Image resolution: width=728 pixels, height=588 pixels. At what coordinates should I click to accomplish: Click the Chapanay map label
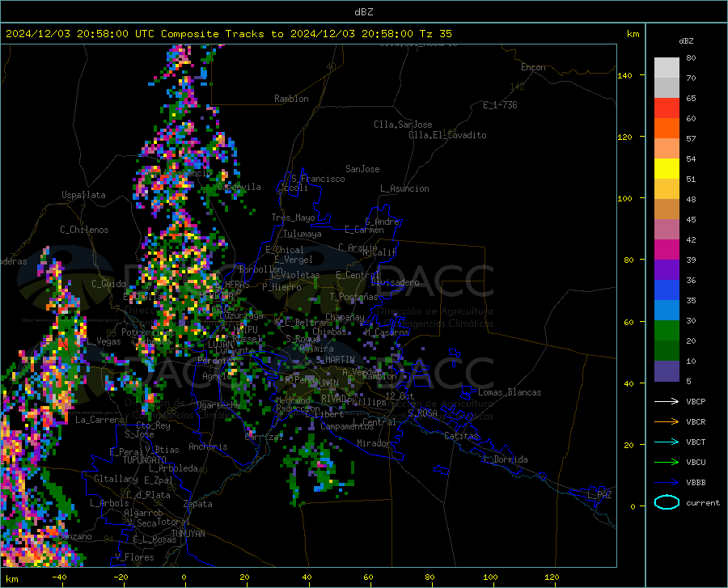click(345, 317)
